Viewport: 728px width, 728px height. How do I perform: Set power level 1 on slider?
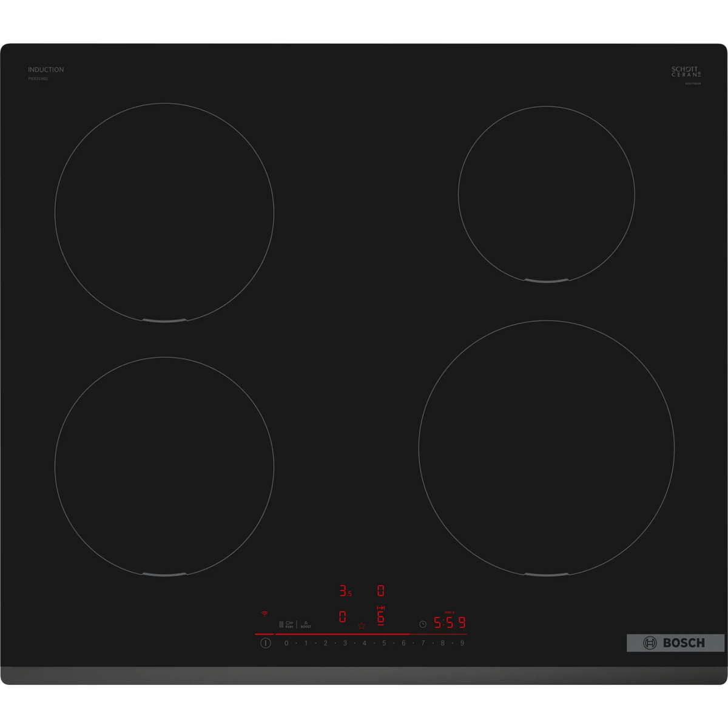[306, 643]
